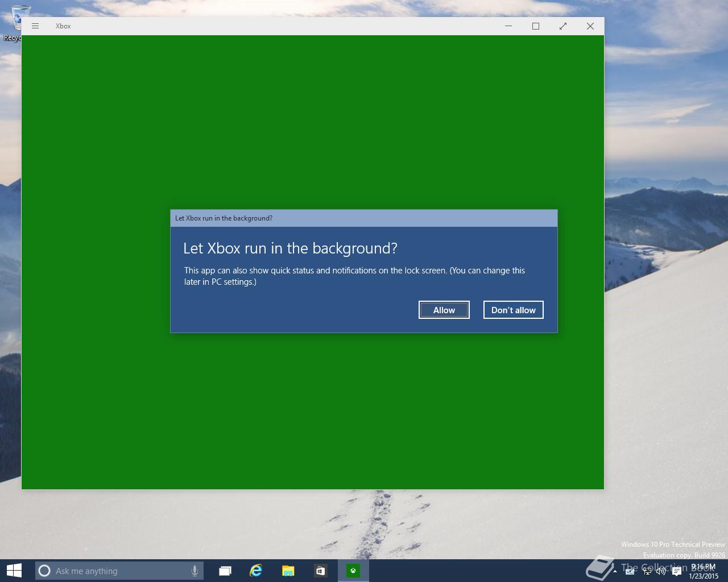Click the Ask me anything search box
The image size is (728, 582).
tap(119, 571)
